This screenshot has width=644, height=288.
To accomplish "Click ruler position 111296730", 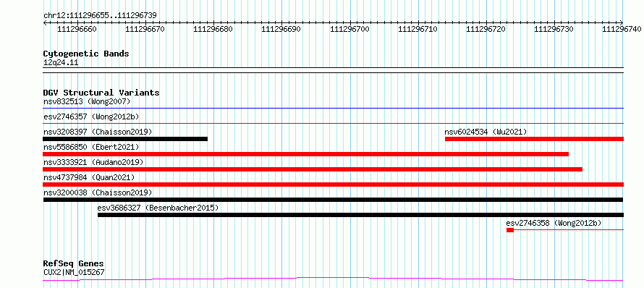I will pyautogui.click(x=554, y=29).
